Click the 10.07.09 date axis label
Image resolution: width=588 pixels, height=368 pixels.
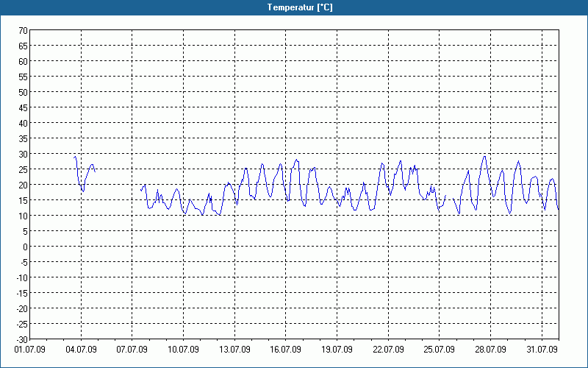[183, 350]
